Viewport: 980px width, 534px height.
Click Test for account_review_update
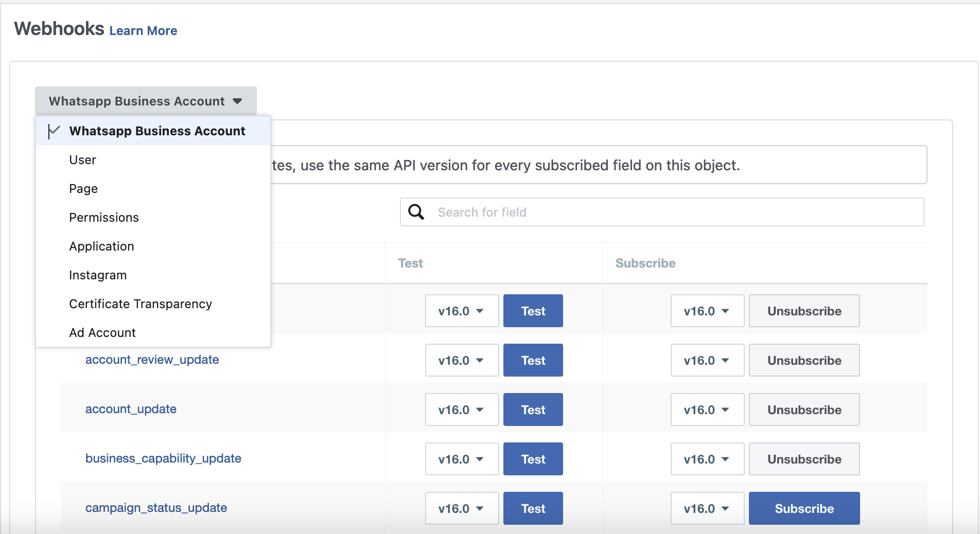tap(533, 360)
